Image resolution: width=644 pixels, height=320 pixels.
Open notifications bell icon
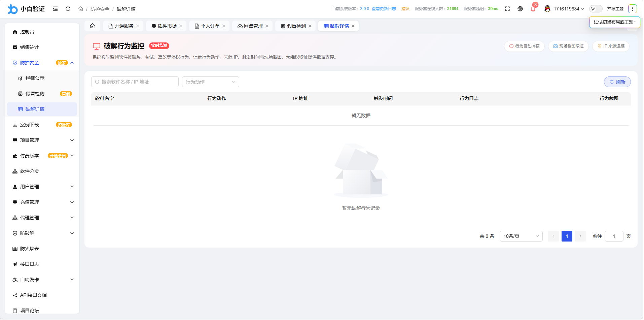[533, 9]
